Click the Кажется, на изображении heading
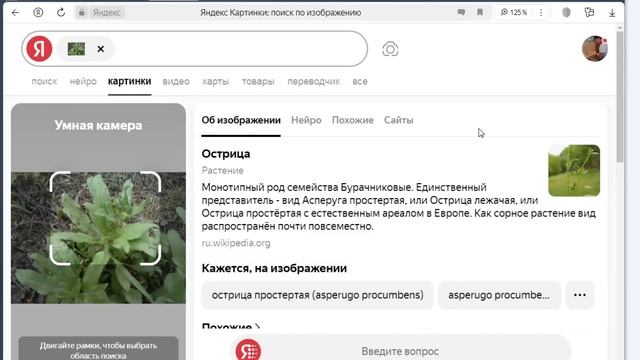Image resolution: width=640 pixels, height=360 pixels. pyautogui.click(x=274, y=268)
